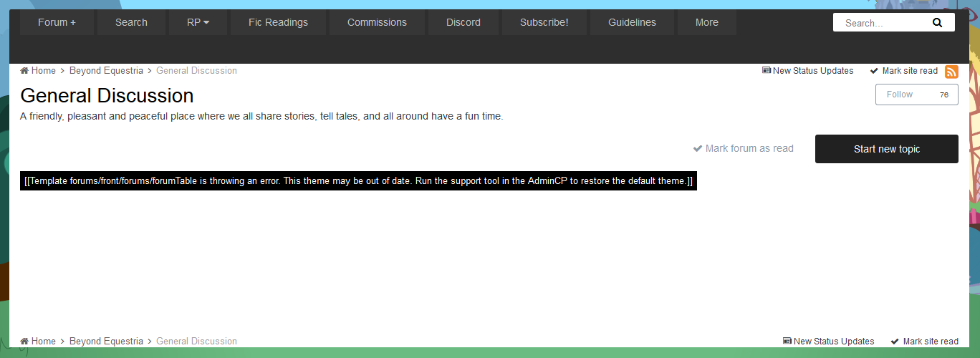Click the Guidelines navigation item
This screenshot has width=980, height=358.
632,22
